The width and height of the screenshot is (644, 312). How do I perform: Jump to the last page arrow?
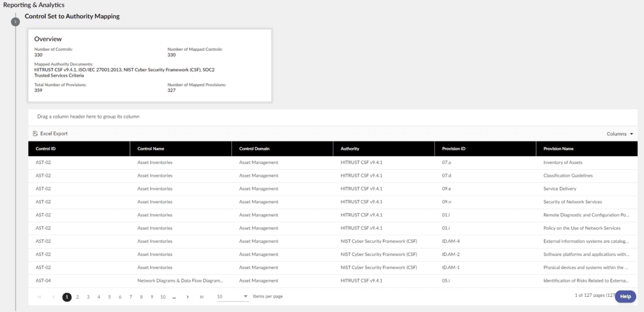coord(201,296)
